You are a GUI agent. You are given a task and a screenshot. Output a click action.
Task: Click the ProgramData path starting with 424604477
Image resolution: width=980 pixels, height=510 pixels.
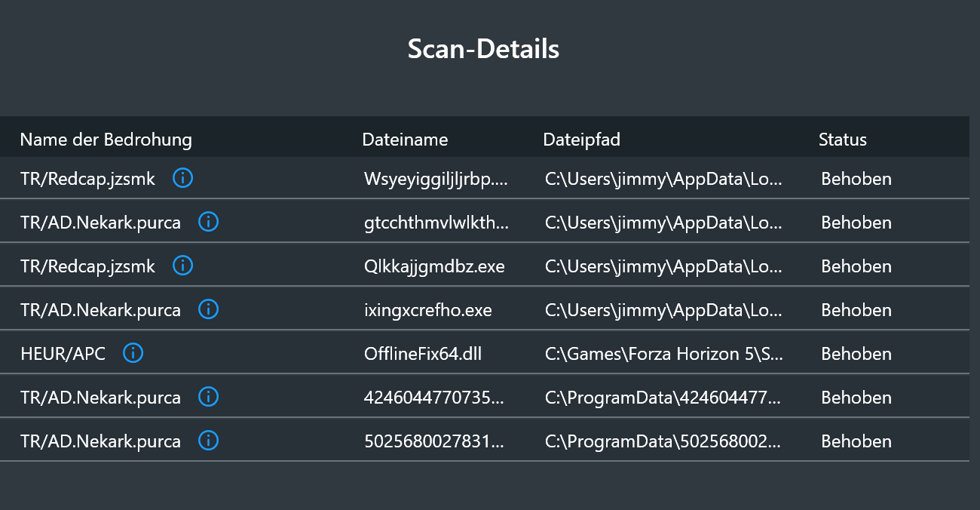[663, 398]
